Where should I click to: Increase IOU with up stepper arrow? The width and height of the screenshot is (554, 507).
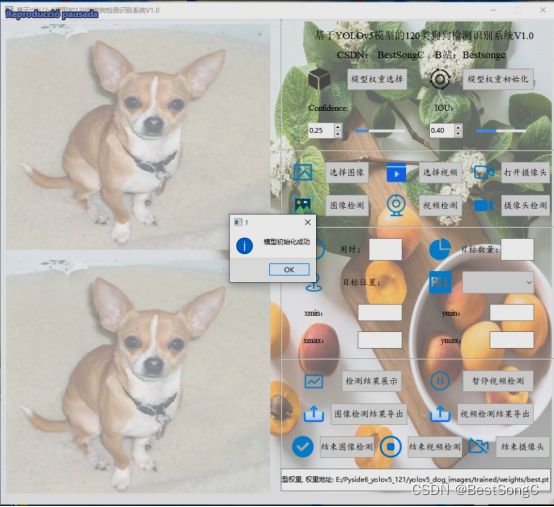coord(458,127)
